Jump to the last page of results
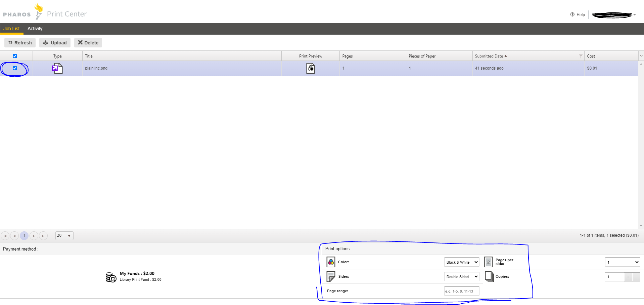The width and height of the screenshot is (644, 305). 43,236
